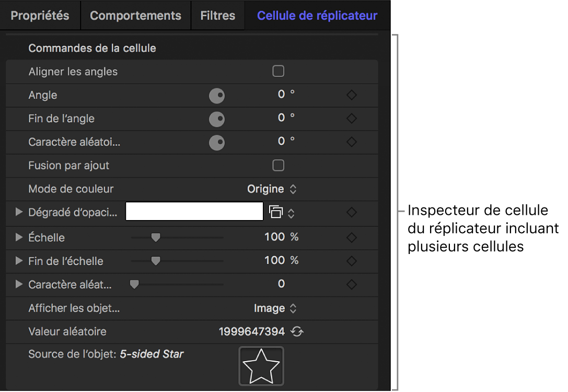
Task: Toggle Fusion par ajout checkbox
Action: (x=279, y=166)
